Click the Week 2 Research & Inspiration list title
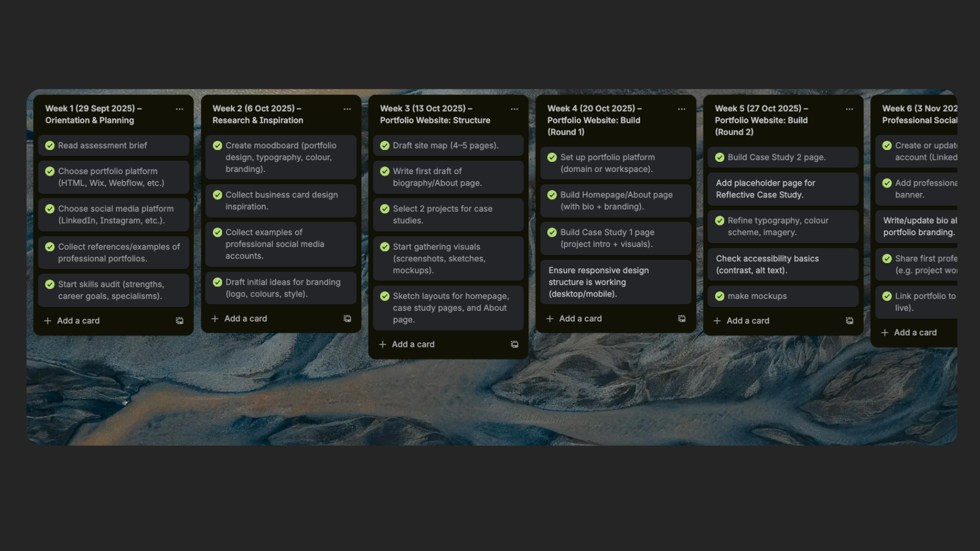 tap(258, 114)
